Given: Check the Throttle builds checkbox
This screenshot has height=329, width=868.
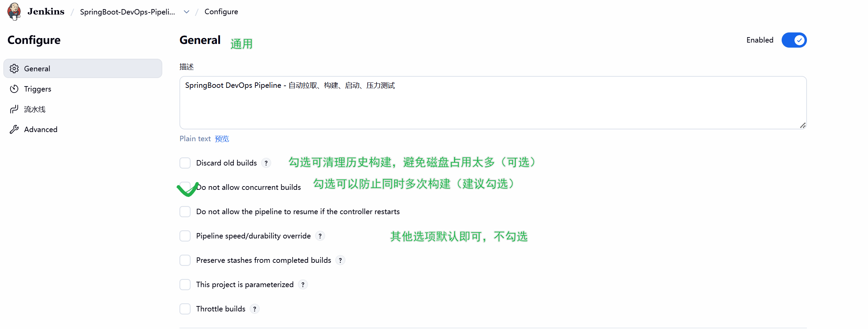Looking at the screenshot, I should coord(185,309).
